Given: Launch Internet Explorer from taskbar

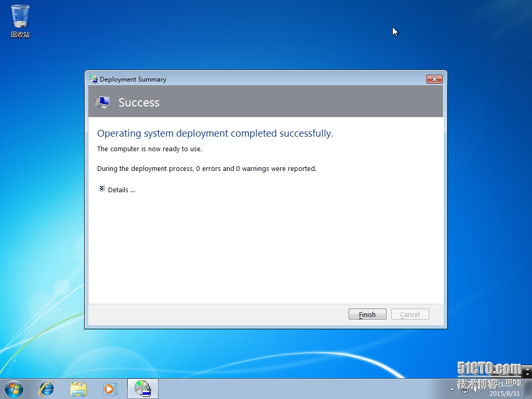Looking at the screenshot, I should tap(46, 389).
